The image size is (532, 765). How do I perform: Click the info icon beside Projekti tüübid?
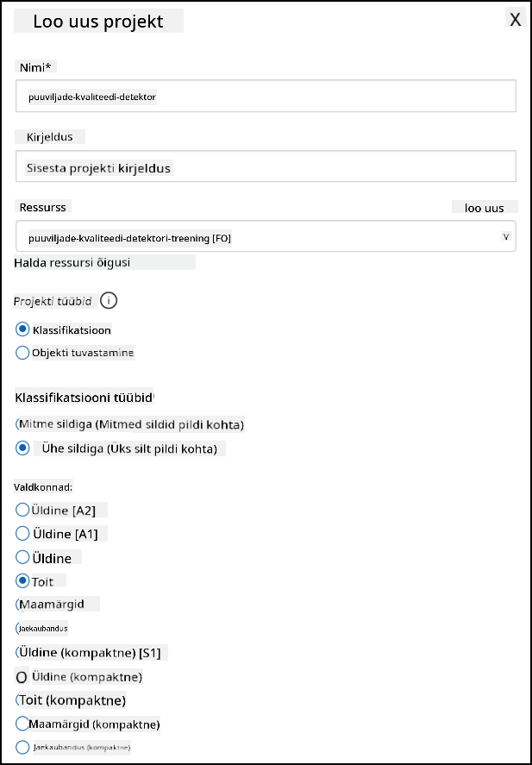(109, 301)
